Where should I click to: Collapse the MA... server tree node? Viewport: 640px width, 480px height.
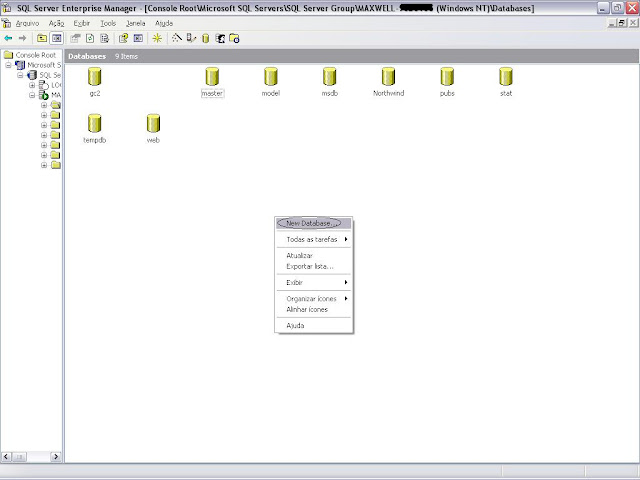point(32,95)
